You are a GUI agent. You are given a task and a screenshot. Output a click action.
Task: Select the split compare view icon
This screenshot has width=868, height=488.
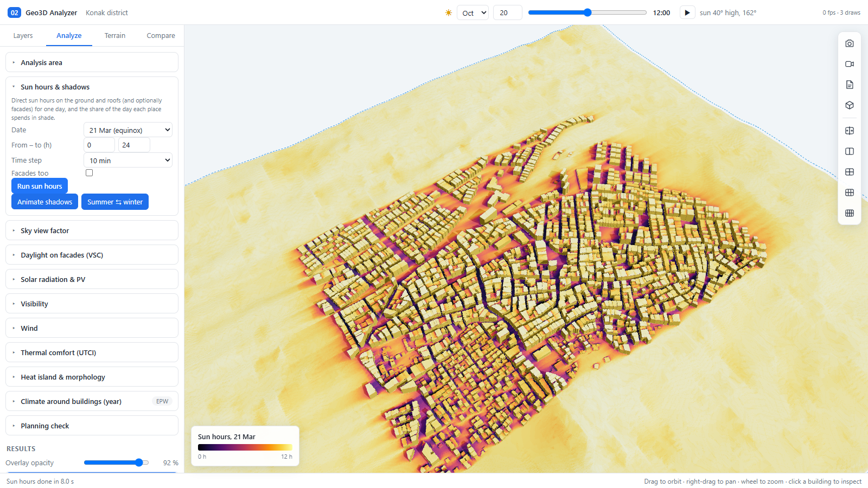[850, 131]
